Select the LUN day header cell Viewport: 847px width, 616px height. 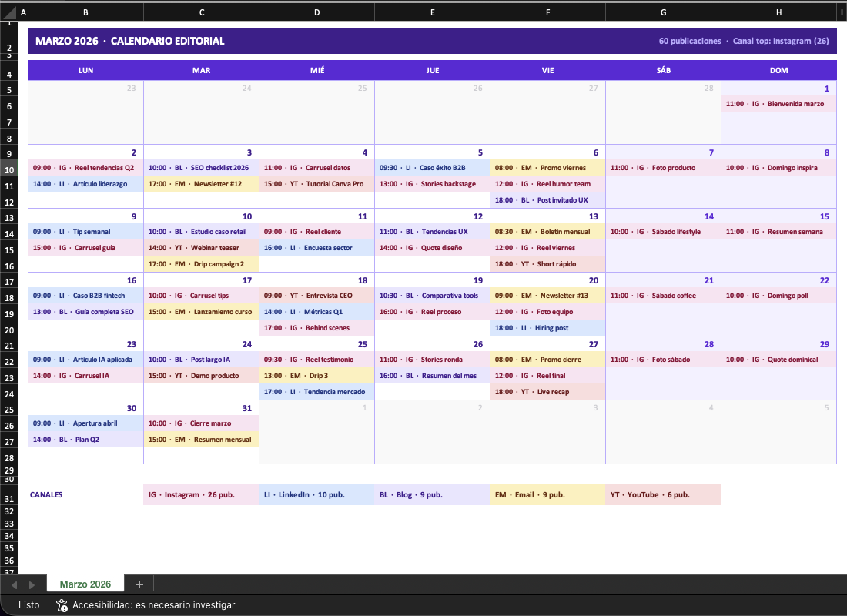[86, 70]
